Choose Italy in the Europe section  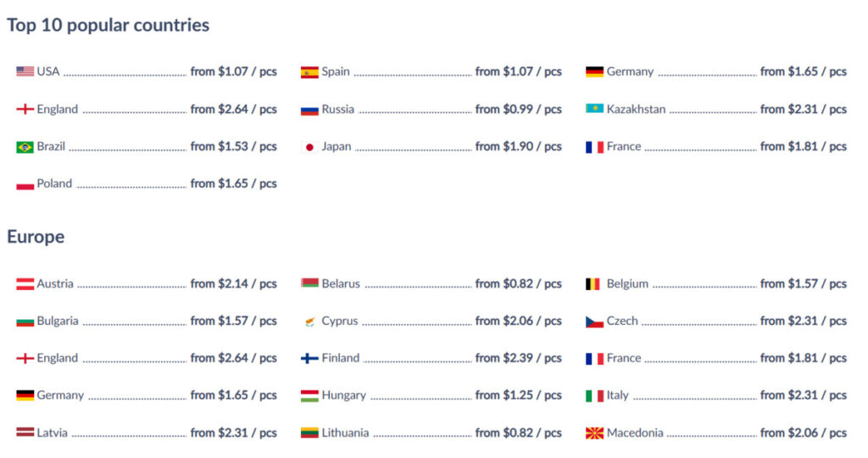coord(617,395)
